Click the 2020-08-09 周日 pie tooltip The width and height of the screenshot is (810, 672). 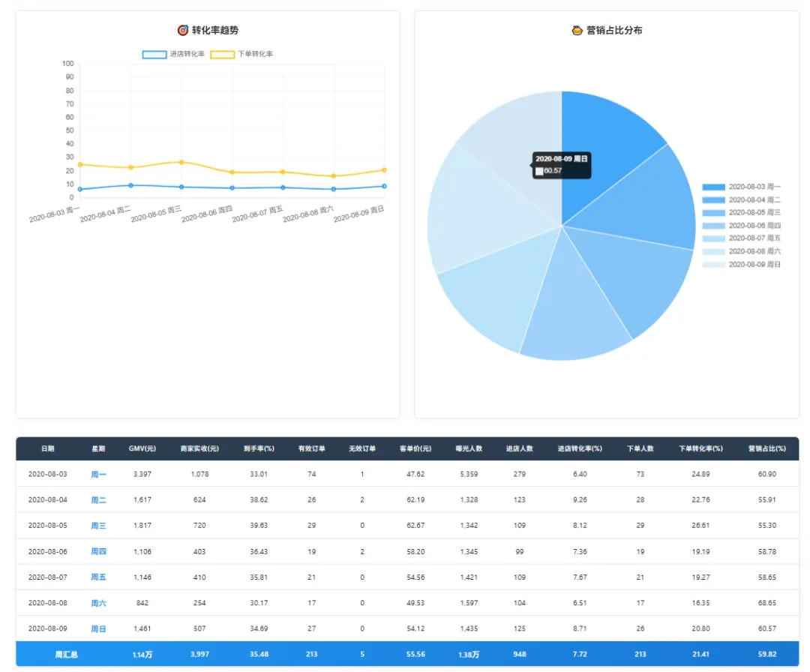tap(562, 165)
